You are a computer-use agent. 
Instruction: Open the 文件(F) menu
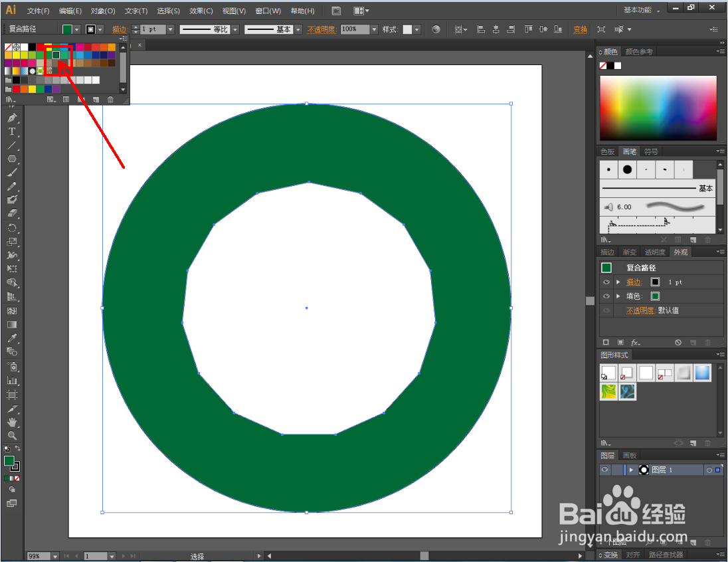click(38, 11)
